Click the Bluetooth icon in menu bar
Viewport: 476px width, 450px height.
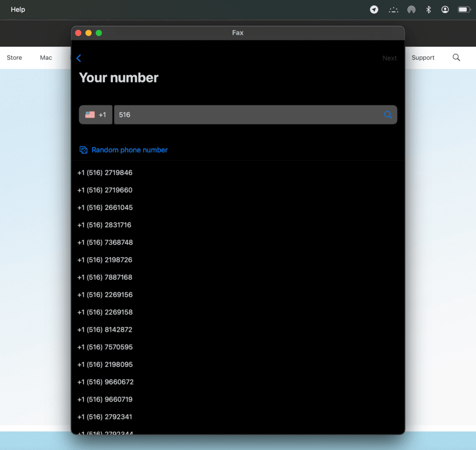pos(429,9)
